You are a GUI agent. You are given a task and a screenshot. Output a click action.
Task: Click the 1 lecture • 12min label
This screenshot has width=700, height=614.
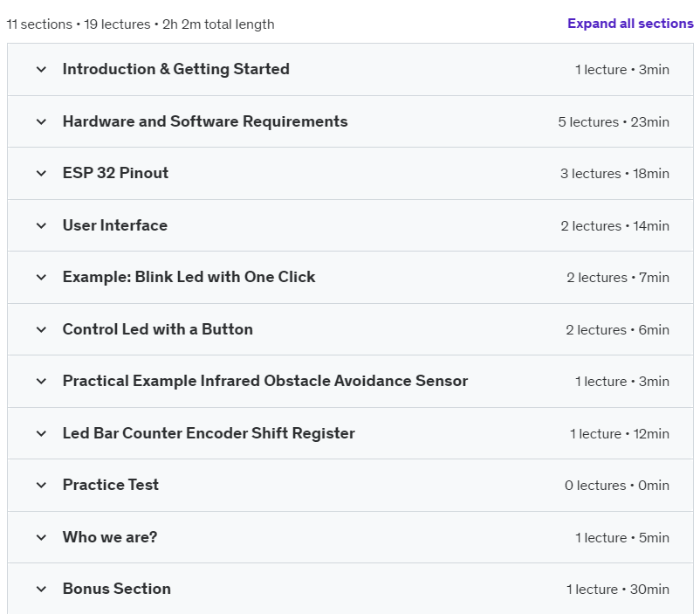click(x=620, y=434)
